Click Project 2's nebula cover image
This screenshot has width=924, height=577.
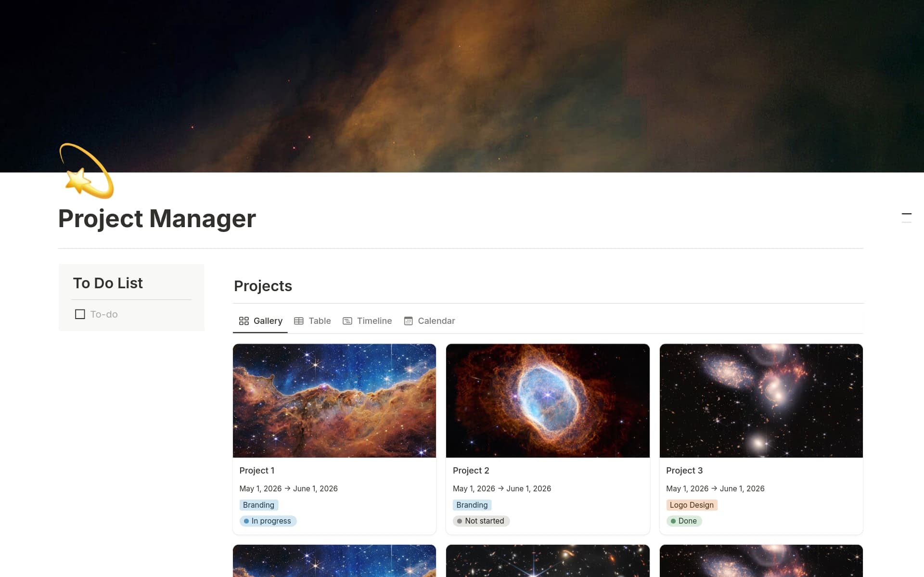(x=548, y=400)
